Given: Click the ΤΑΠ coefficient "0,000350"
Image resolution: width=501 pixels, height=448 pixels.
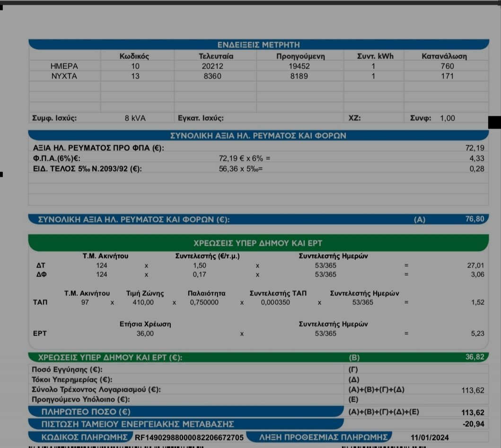Looking at the screenshot, I should pos(275,302).
